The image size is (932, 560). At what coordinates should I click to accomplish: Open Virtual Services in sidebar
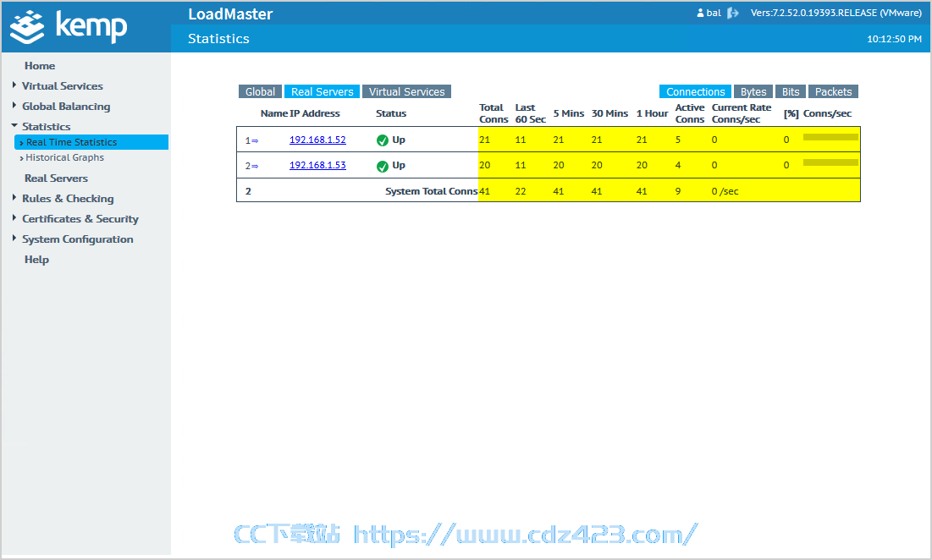(63, 86)
